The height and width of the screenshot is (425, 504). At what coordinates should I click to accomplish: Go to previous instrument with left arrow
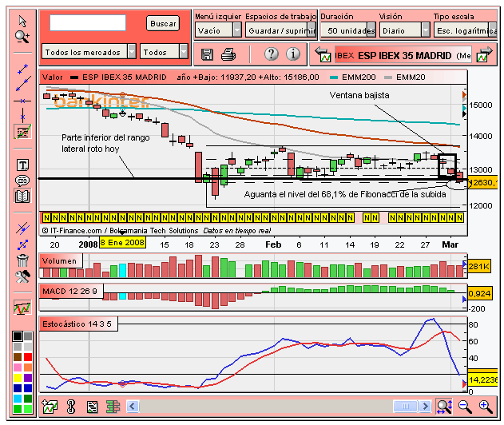click(323, 54)
